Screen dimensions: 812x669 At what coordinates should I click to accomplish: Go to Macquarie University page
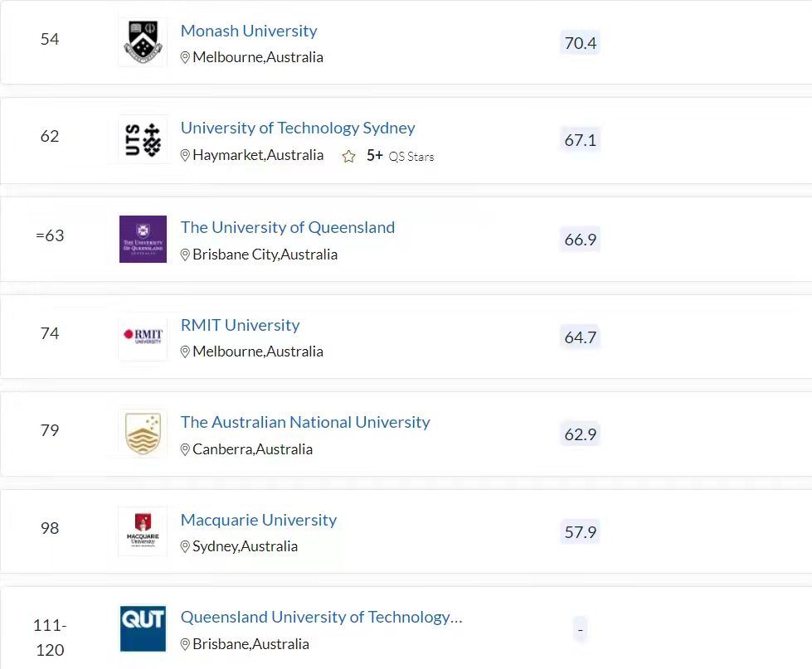pyautogui.click(x=259, y=520)
